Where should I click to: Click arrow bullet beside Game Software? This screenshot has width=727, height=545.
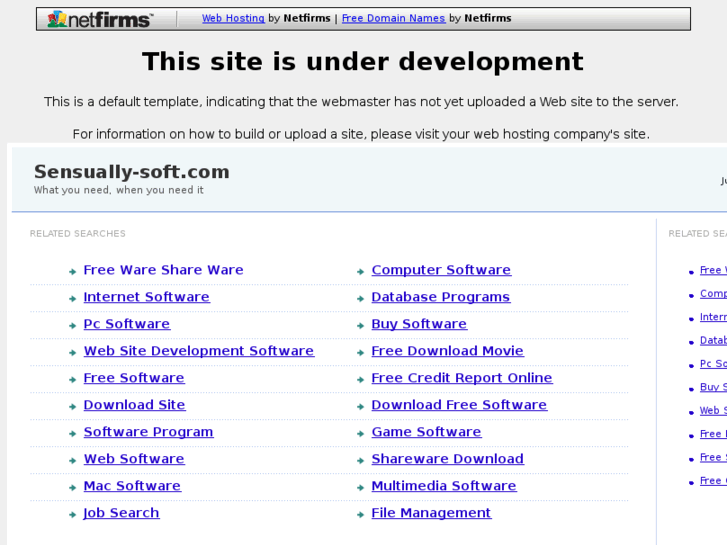pos(360,434)
